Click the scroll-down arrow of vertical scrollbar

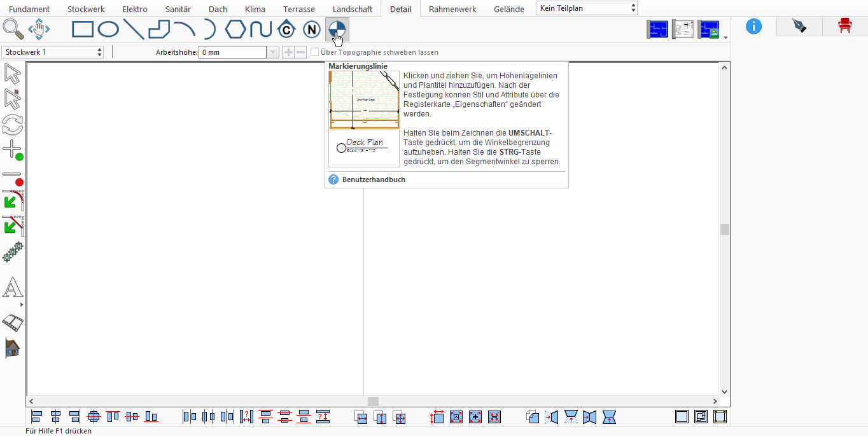(x=724, y=392)
